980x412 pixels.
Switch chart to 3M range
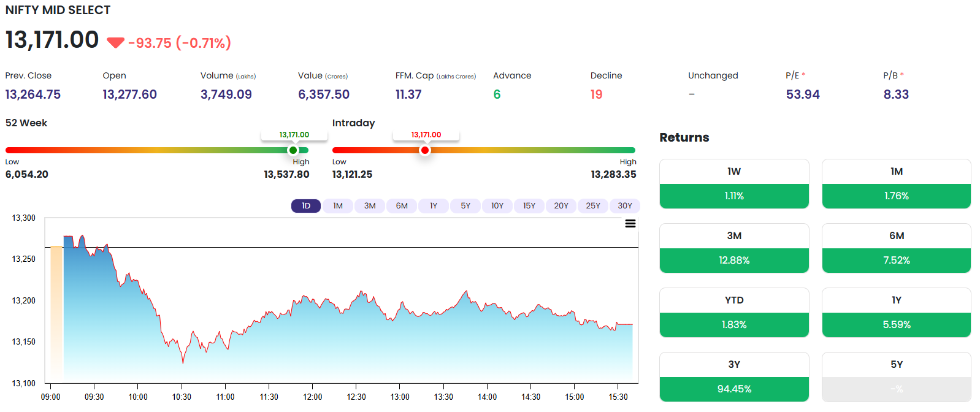click(370, 206)
